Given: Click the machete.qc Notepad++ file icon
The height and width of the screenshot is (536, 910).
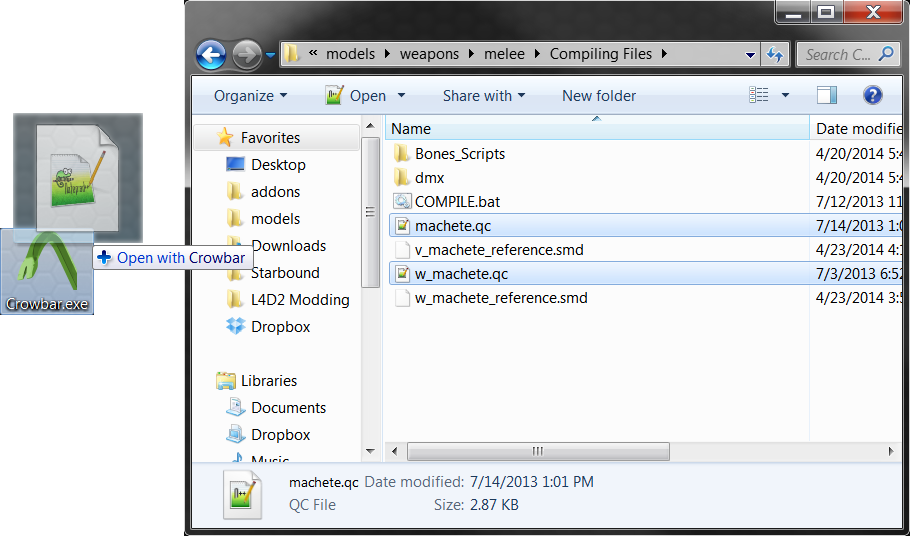Looking at the screenshot, I should [402, 226].
